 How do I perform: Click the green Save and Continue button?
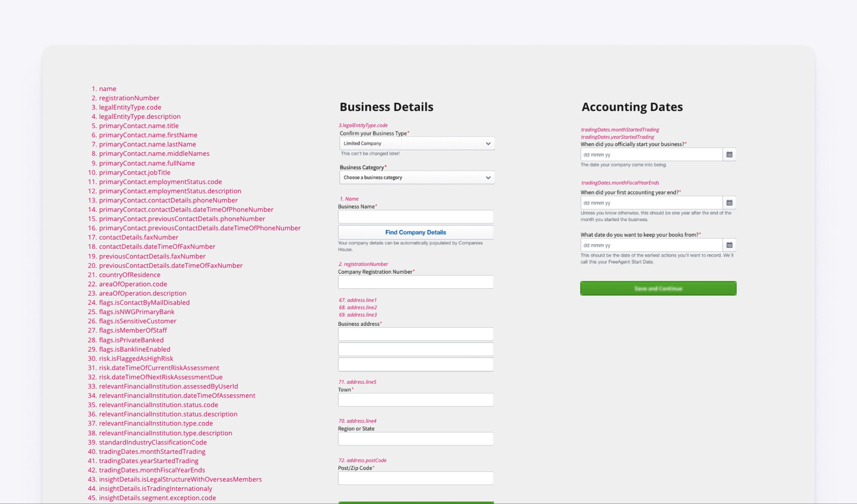[658, 288]
